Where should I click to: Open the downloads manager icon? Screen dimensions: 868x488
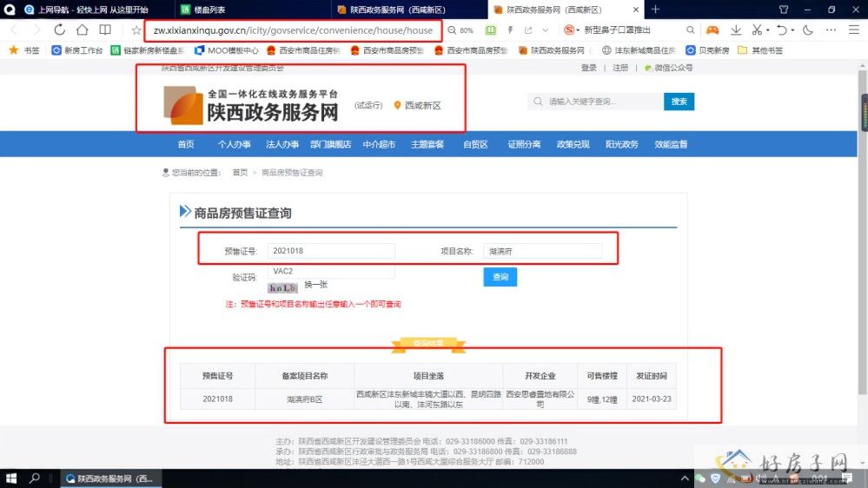[x=736, y=30]
